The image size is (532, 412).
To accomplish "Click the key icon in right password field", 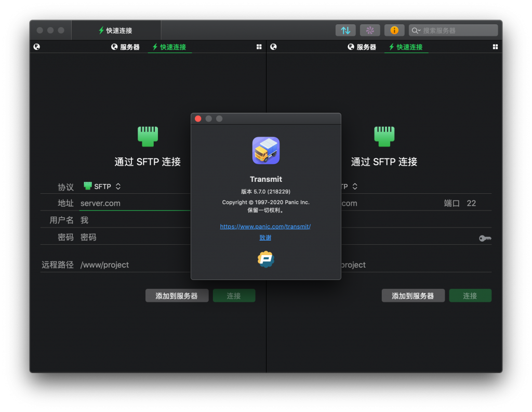I will 485,238.
